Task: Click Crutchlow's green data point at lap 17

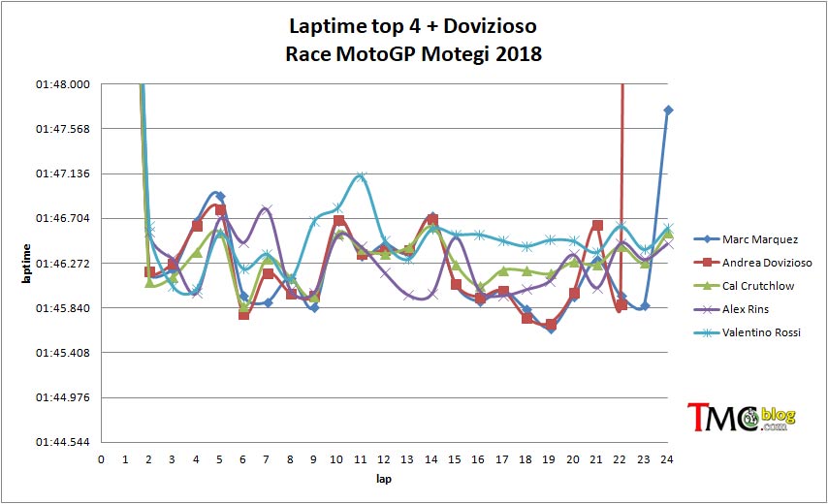Action: pos(503,270)
